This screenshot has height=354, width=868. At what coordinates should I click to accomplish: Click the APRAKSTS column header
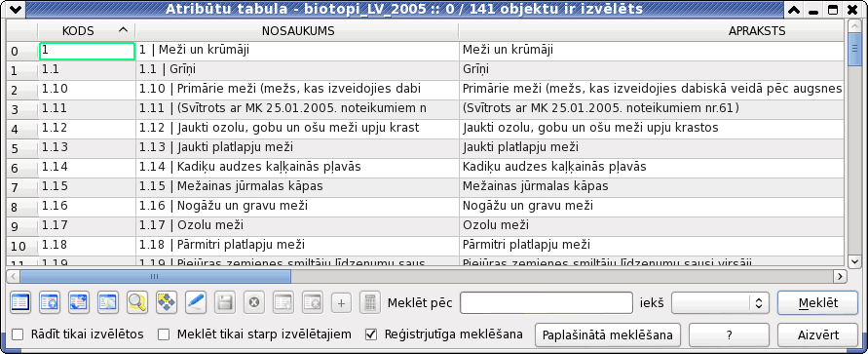pyautogui.click(x=652, y=31)
